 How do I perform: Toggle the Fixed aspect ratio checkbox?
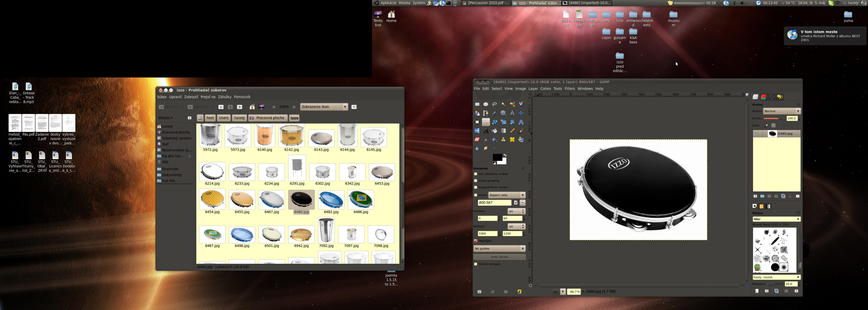tap(475, 195)
